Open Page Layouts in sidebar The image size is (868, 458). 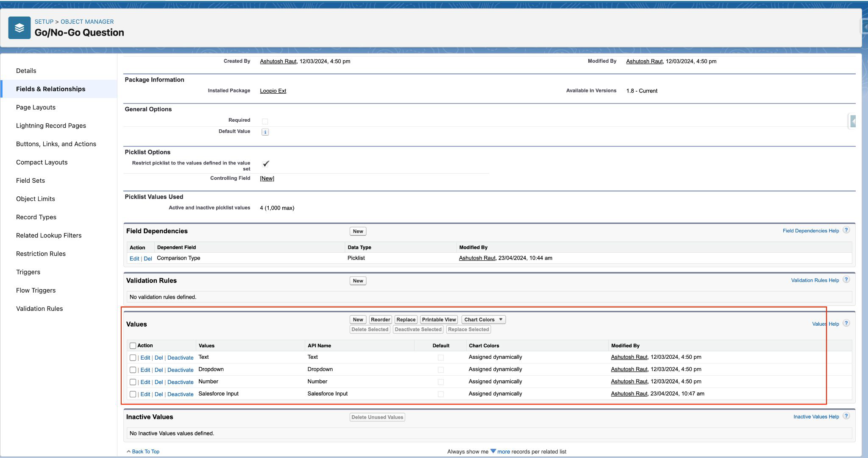click(36, 107)
